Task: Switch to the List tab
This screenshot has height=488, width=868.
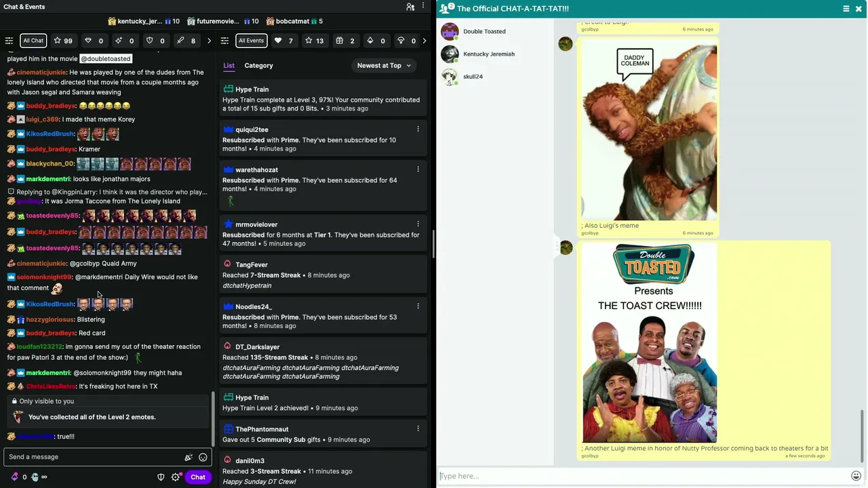Action: tap(229, 66)
